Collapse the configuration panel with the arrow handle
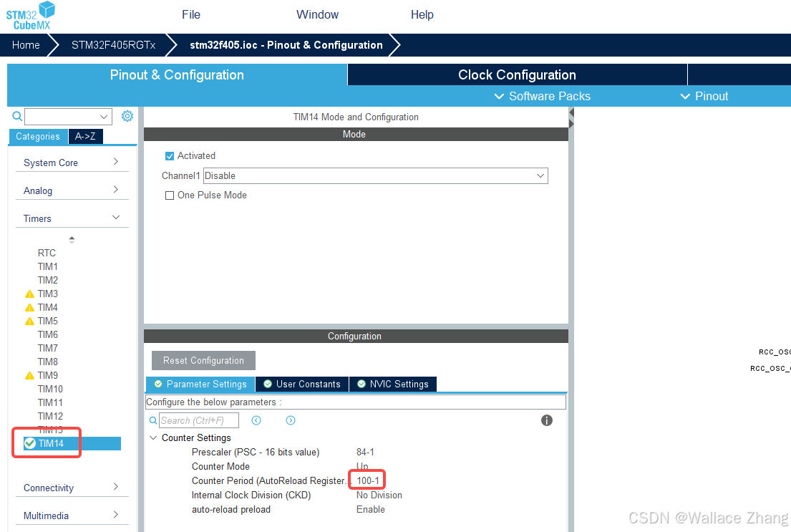Screen dimensions: 791x532 coord(571,117)
